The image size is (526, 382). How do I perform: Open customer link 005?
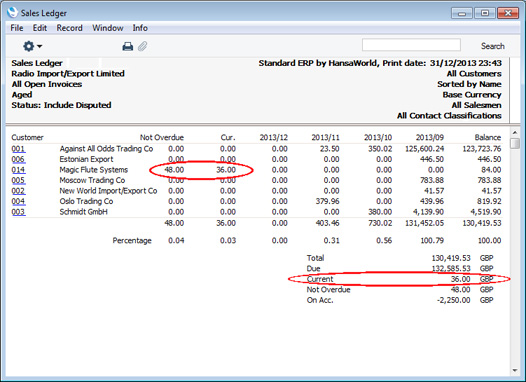pos(18,180)
